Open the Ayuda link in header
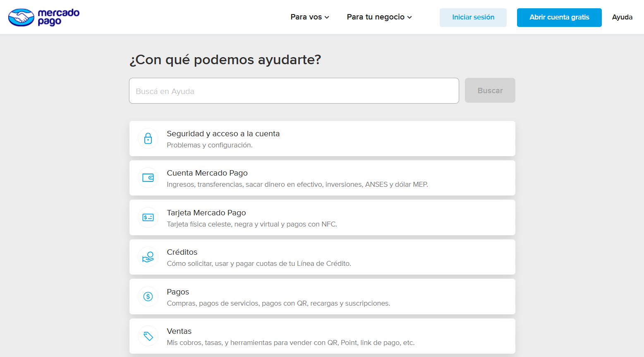 click(x=622, y=17)
